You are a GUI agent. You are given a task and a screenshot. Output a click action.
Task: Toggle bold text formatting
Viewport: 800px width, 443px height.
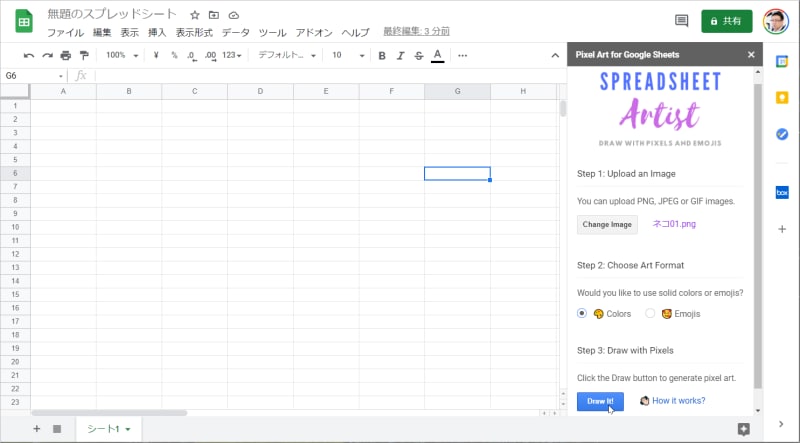382,55
